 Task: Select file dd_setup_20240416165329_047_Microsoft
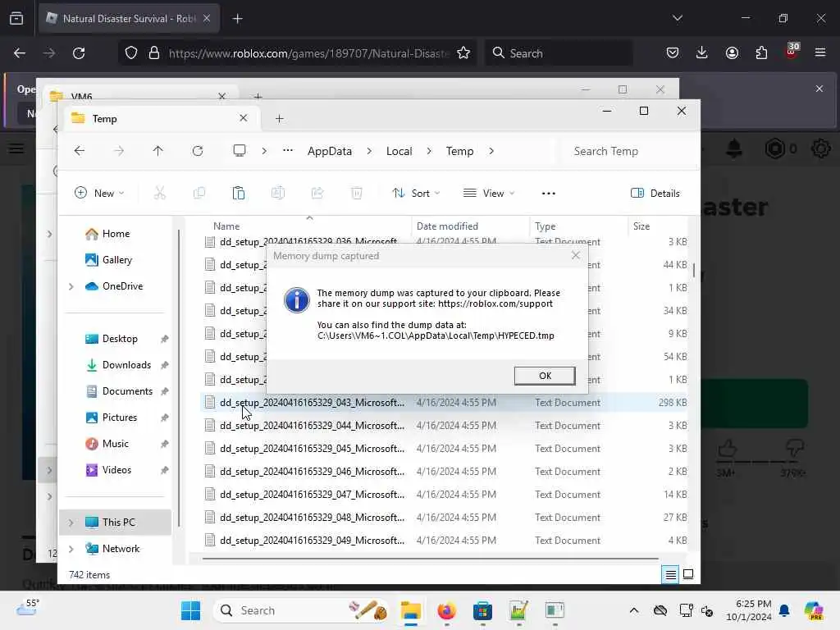444,495
